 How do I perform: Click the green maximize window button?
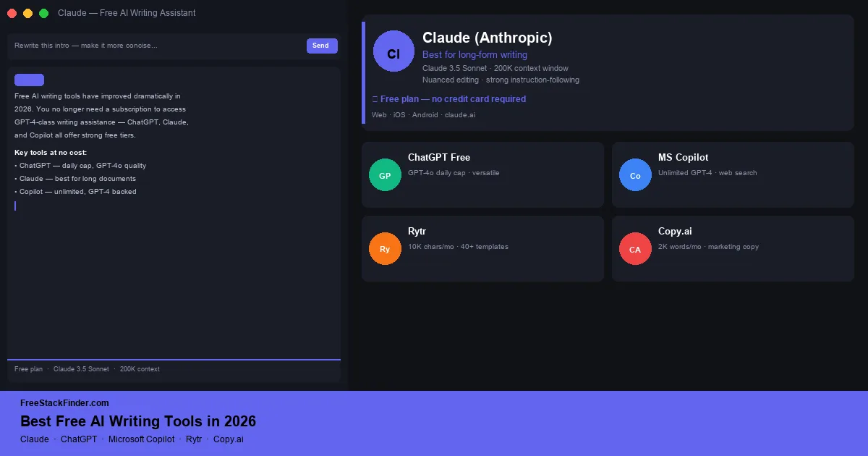(x=43, y=13)
